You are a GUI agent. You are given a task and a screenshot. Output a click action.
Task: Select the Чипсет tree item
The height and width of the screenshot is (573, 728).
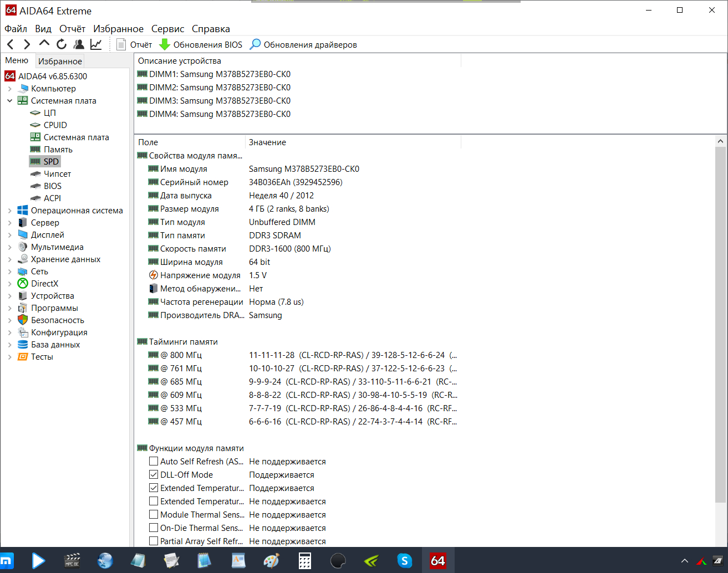(x=58, y=174)
